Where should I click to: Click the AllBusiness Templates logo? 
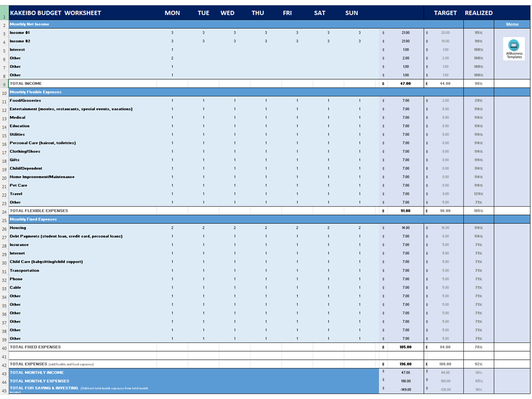click(x=514, y=49)
